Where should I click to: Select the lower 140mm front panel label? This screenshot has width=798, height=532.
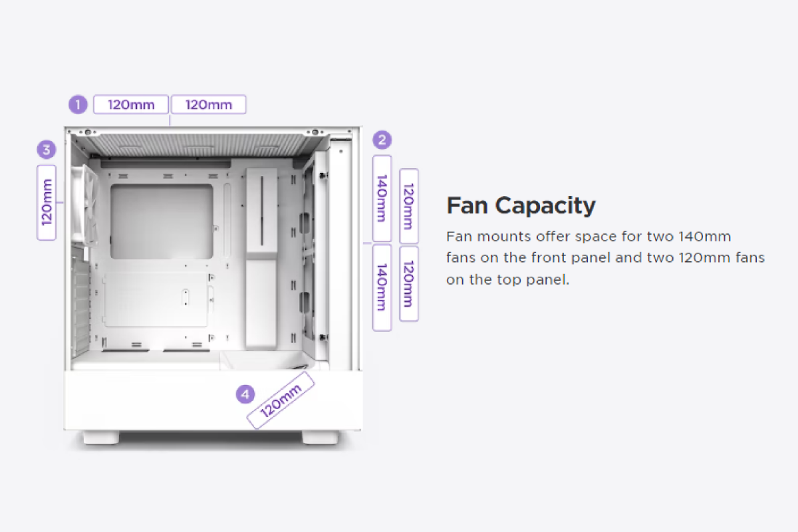pos(382,287)
